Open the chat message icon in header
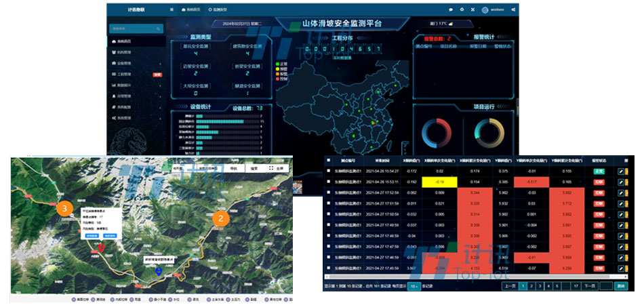 pyautogui.click(x=451, y=9)
